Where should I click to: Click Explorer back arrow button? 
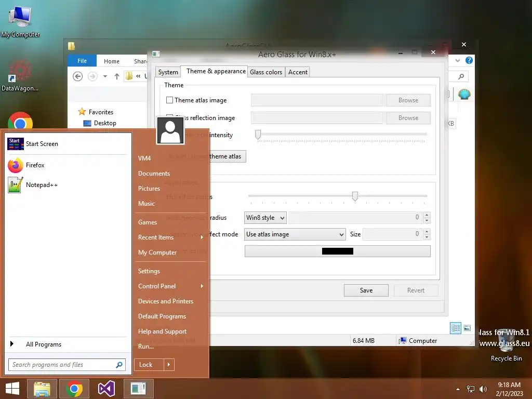coord(78,76)
